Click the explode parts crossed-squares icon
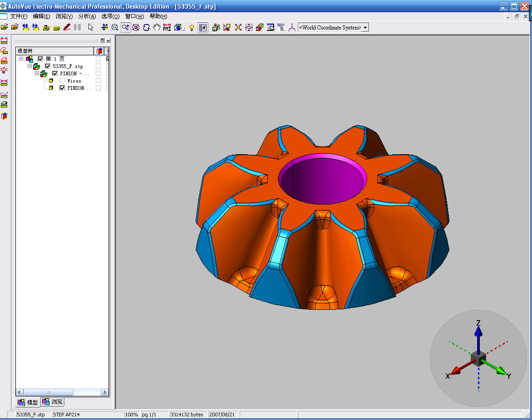 (238, 28)
